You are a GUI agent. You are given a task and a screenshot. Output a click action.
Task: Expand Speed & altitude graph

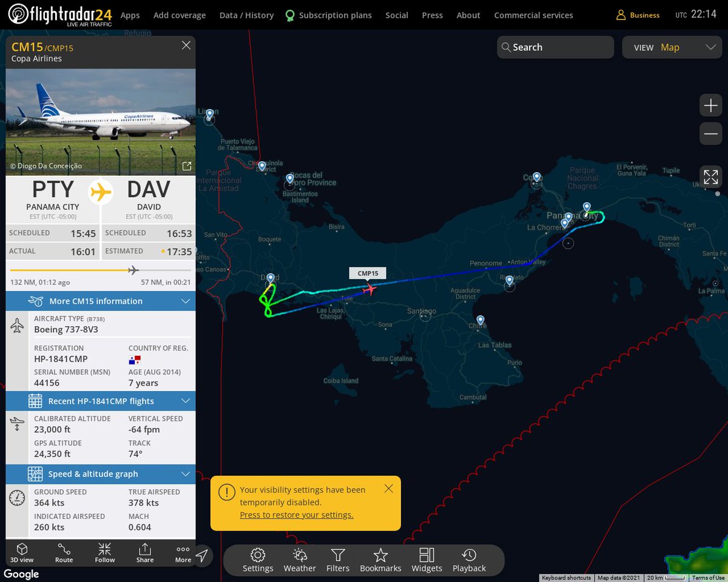tap(101, 473)
